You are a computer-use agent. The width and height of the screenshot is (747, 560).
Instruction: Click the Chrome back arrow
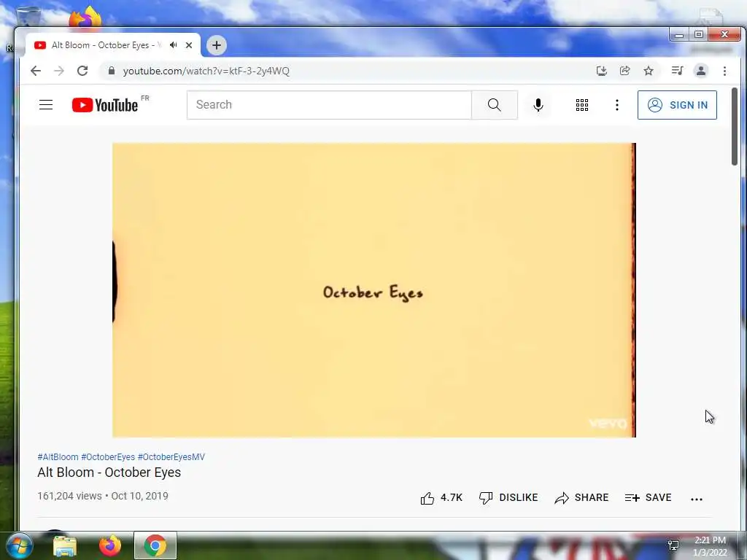(x=36, y=71)
